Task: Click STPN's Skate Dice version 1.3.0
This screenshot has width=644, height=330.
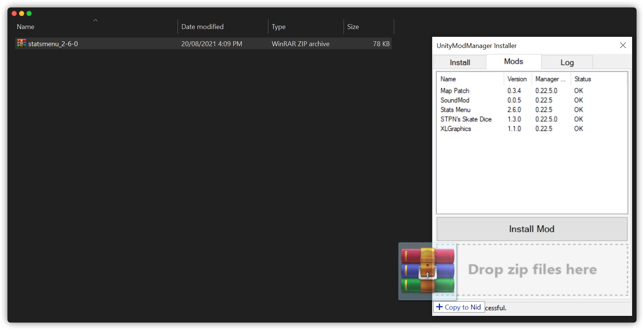Action: (514, 119)
